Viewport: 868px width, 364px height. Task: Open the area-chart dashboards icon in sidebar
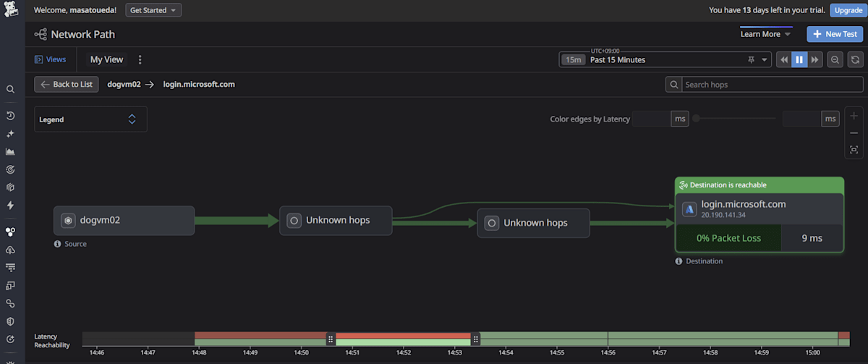coord(11,152)
